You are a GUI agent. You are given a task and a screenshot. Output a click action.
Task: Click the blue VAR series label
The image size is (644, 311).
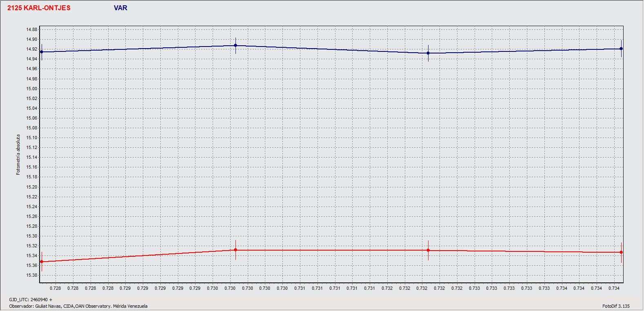tap(120, 8)
